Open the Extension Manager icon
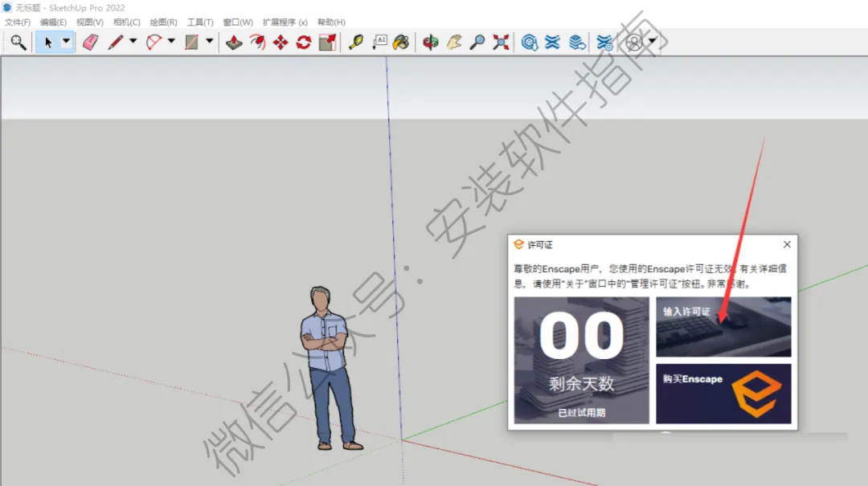The image size is (868, 486). pyautogui.click(x=604, y=43)
